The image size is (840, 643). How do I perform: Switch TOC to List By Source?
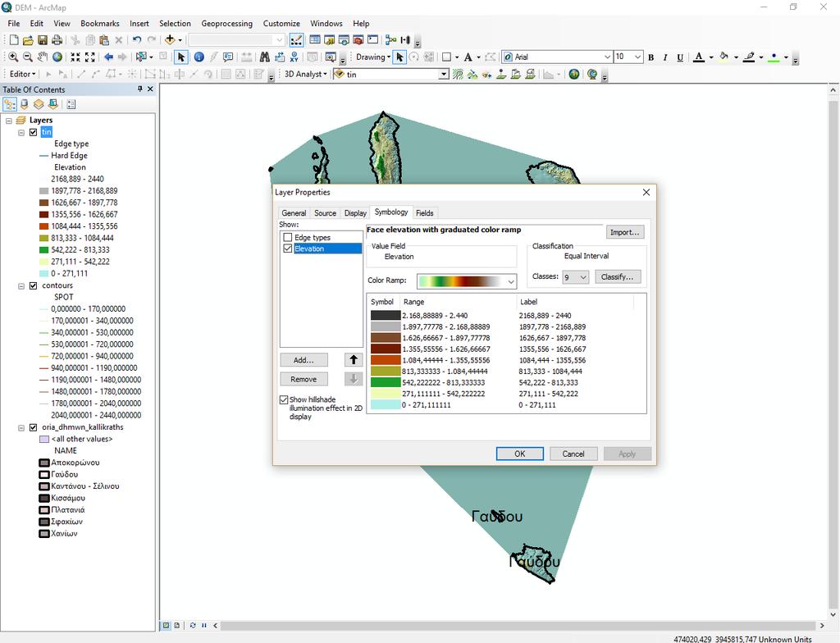click(24, 104)
